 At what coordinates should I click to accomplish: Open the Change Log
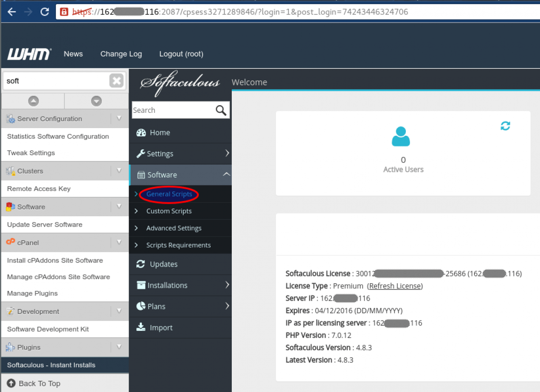121,53
